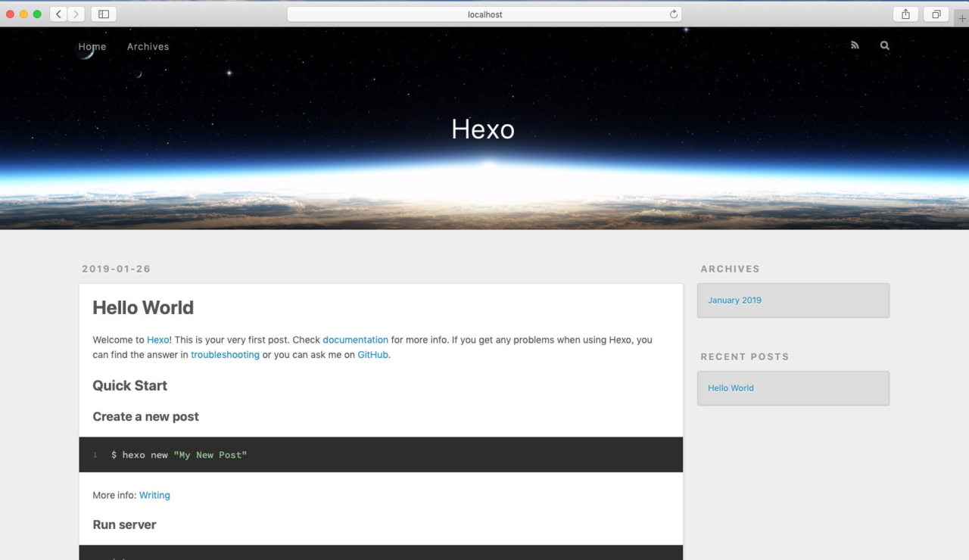Click the hexo new "My New Post" code line
Screen dimensions: 969x560
pos(179,455)
